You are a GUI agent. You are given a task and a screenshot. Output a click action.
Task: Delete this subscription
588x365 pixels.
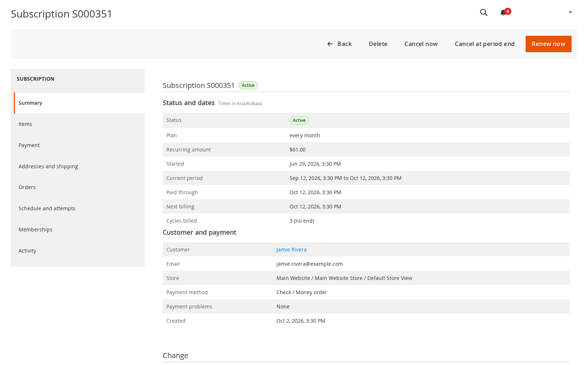pos(378,44)
